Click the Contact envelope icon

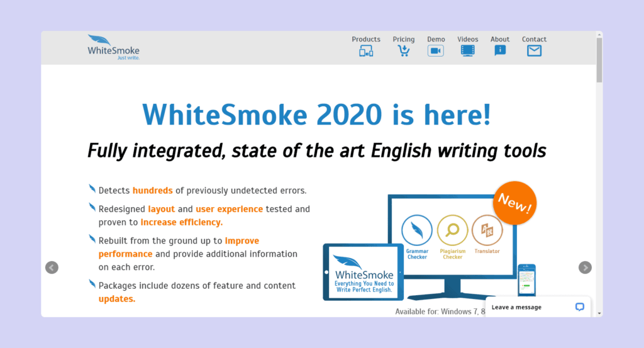click(534, 52)
